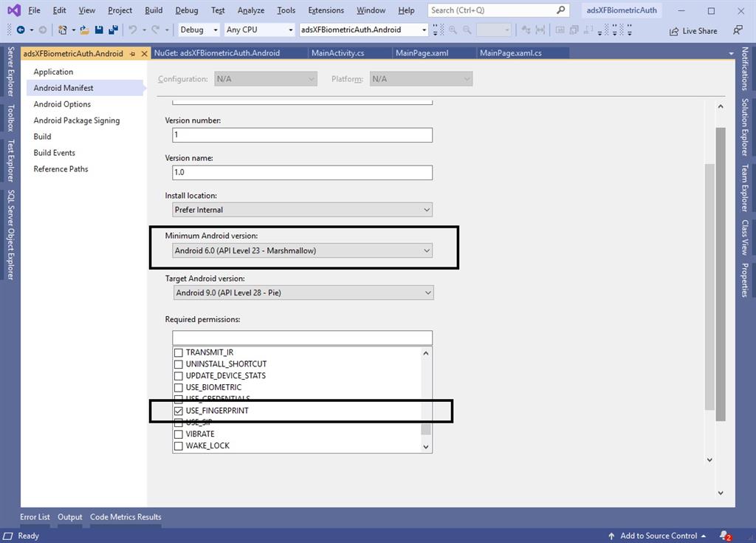
Task: Close the adsXFBiometricAuth.Android tab
Action: tap(144, 54)
